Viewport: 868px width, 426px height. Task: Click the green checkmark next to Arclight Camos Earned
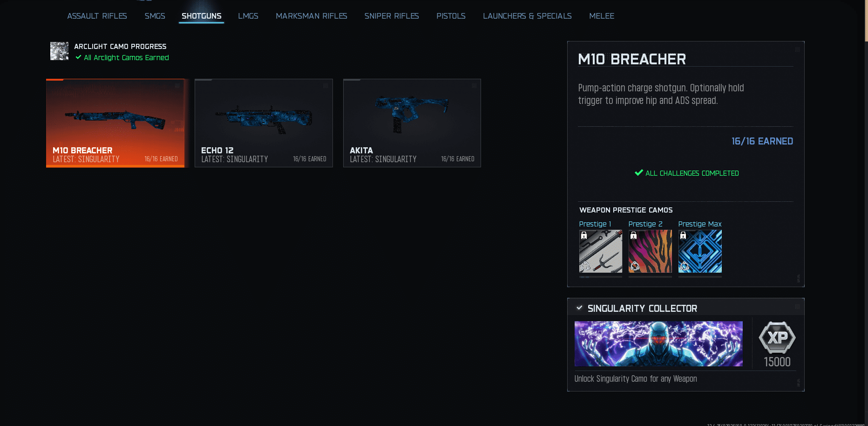point(78,57)
